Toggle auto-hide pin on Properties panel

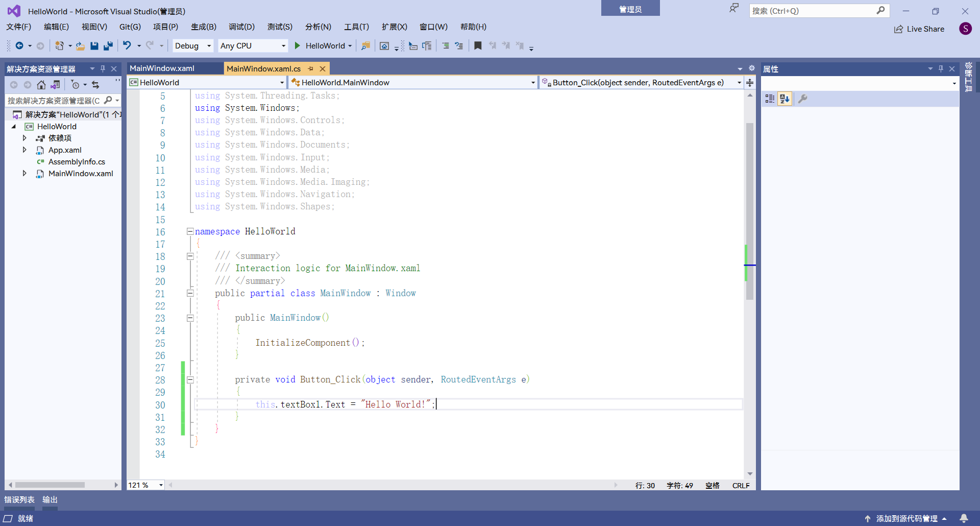[941, 68]
